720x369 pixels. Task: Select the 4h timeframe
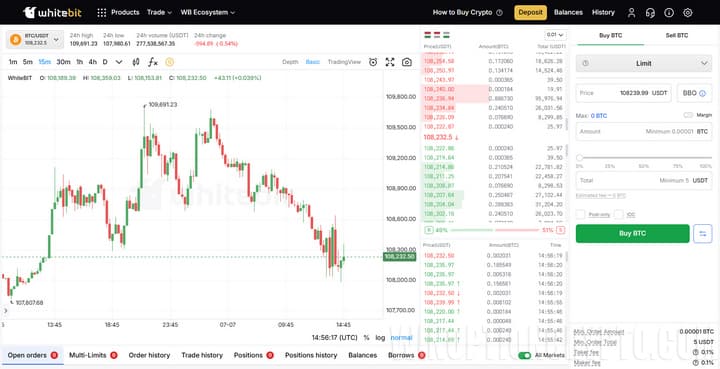[93, 62]
